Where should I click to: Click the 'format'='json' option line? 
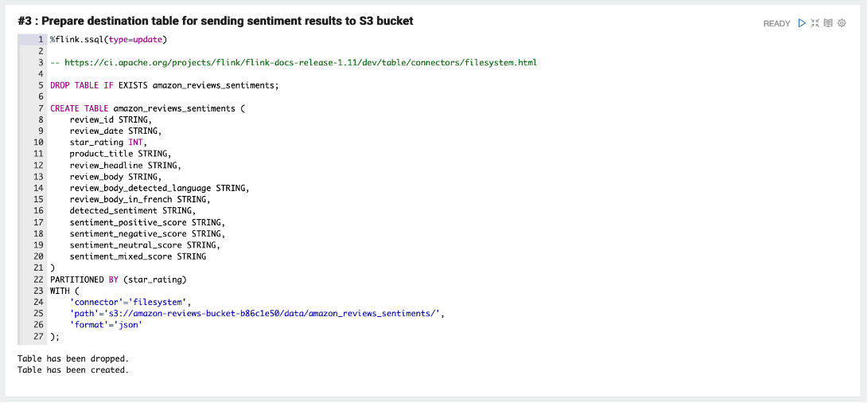point(107,325)
